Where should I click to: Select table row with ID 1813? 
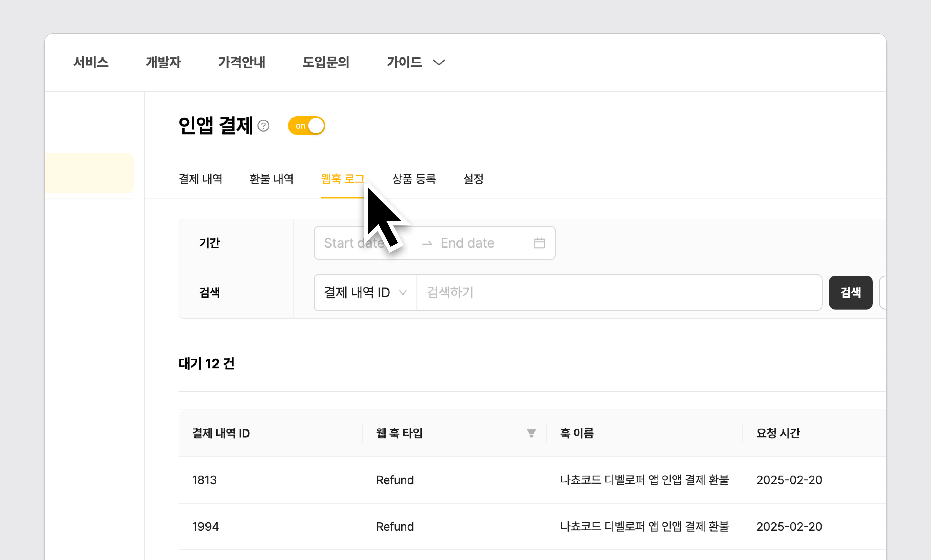click(204, 480)
